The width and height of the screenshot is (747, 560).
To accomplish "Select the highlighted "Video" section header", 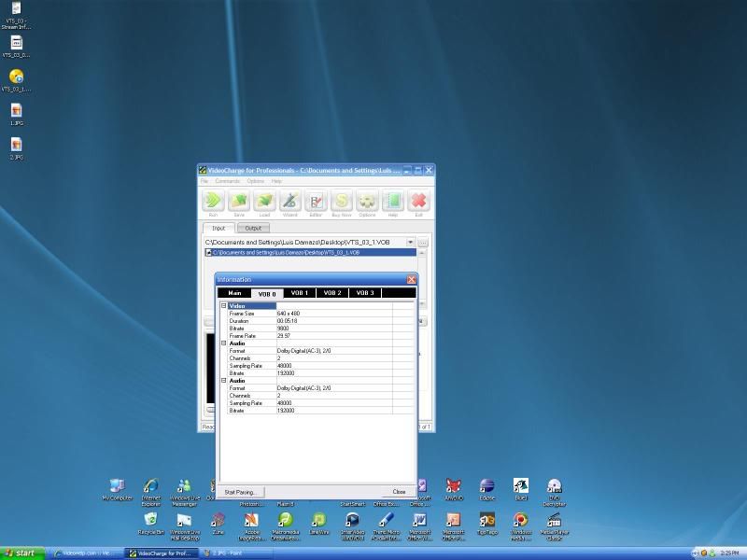I will [x=251, y=306].
